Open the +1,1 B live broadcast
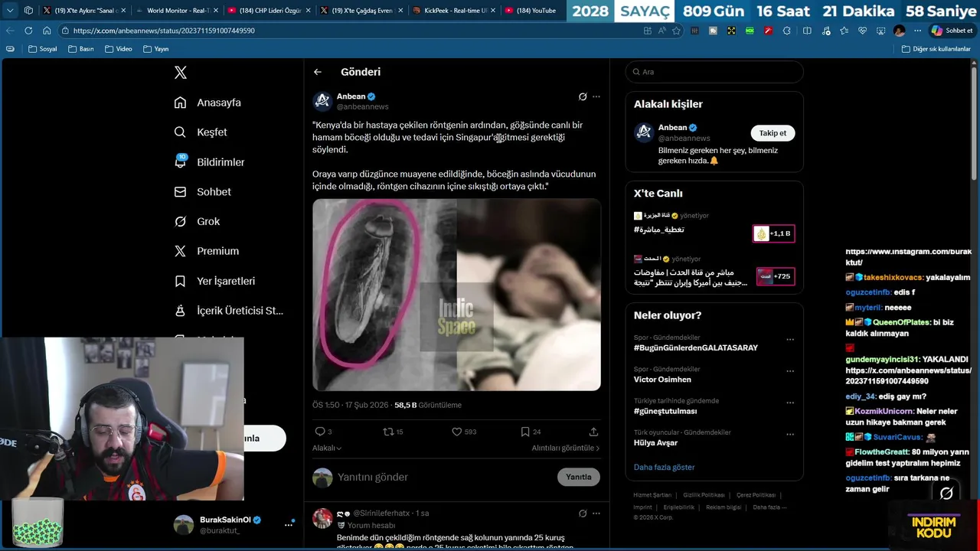This screenshot has width=980, height=551. click(773, 233)
